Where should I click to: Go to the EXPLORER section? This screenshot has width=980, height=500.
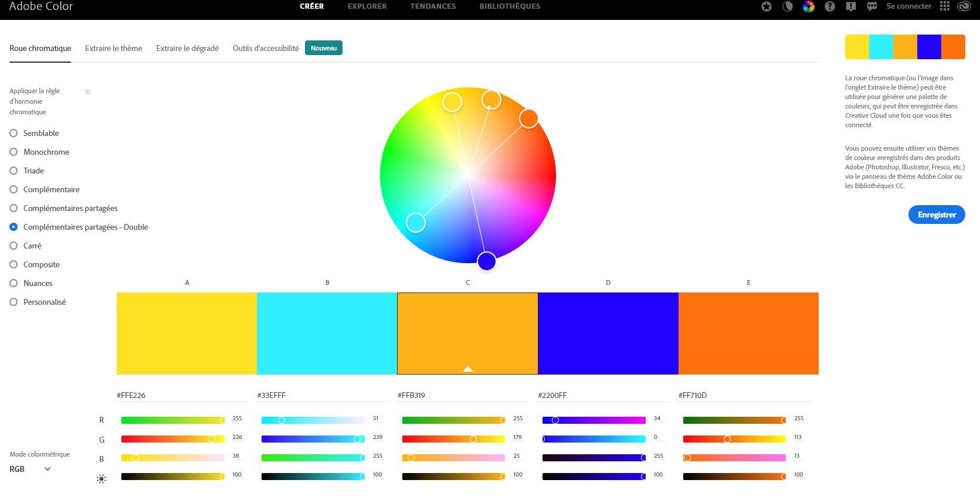(367, 6)
